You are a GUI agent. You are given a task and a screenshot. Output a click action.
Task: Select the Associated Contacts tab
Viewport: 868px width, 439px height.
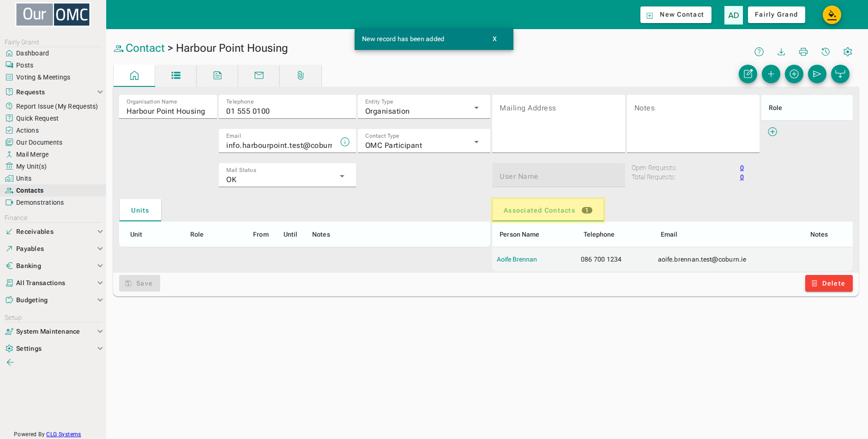pos(548,210)
